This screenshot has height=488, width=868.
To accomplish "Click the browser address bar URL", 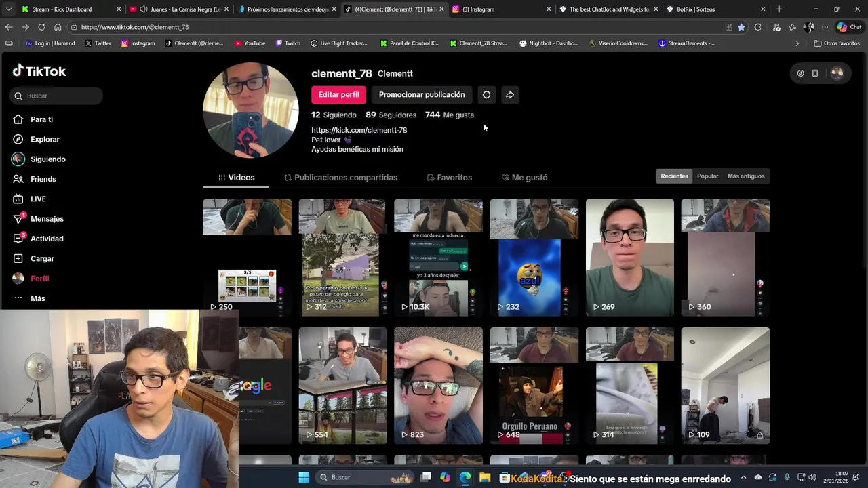I will point(135,27).
